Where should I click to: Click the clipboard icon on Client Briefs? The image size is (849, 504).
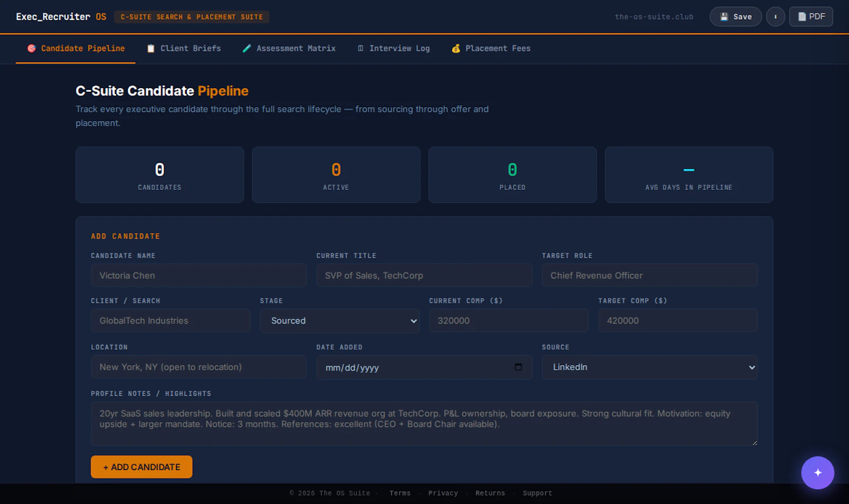pos(151,48)
